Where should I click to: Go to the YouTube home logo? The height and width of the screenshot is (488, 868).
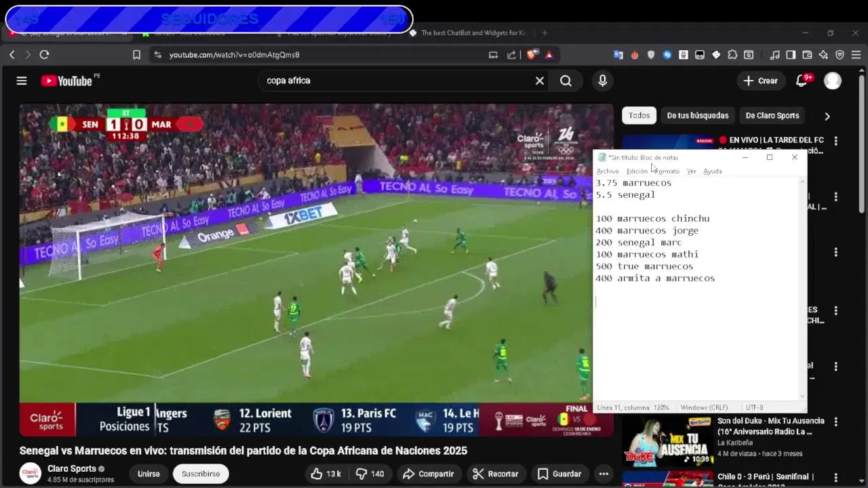coord(66,81)
